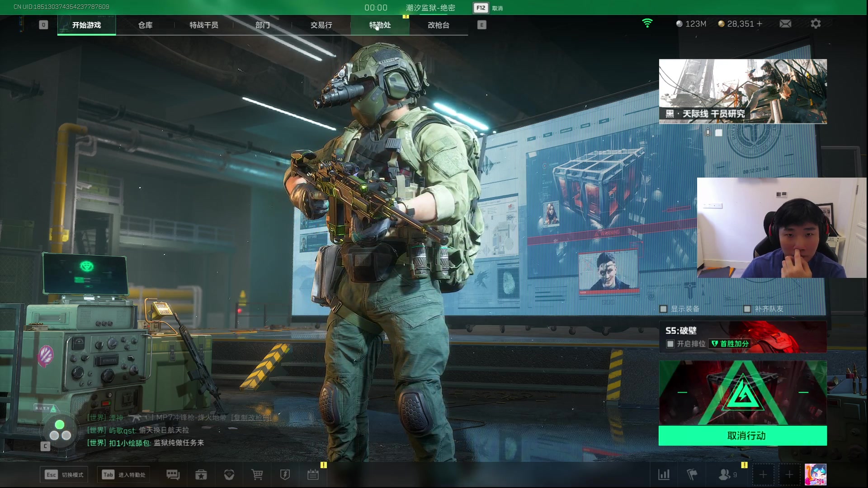Click the 取消行动 button
This screenshot has width=868, height=488.
coord(743,436)
